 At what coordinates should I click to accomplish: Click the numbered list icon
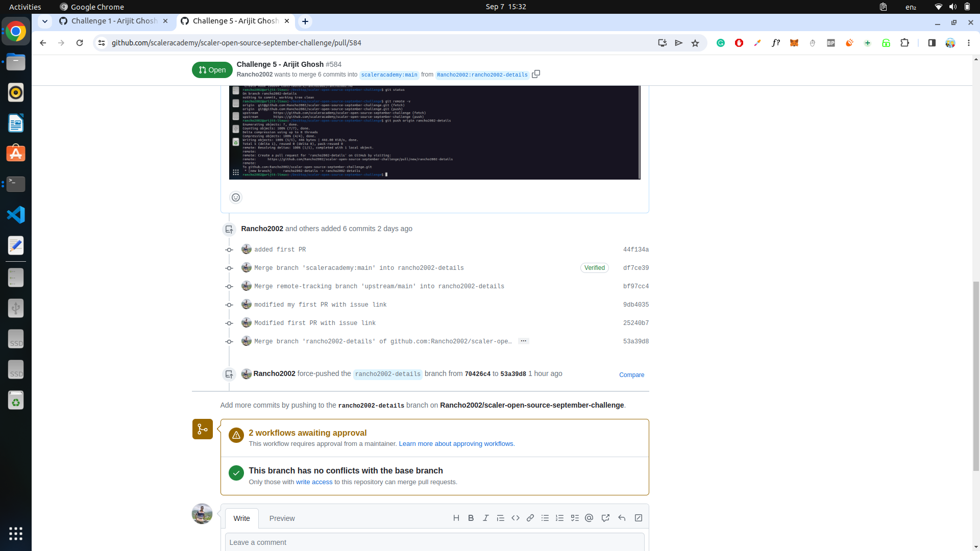[x=559, y=518]
